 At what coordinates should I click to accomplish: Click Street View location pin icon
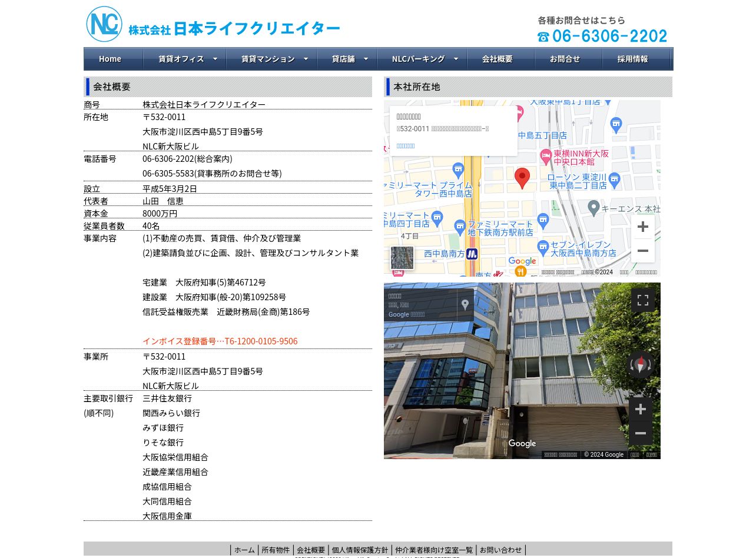[x=465, y=305]
